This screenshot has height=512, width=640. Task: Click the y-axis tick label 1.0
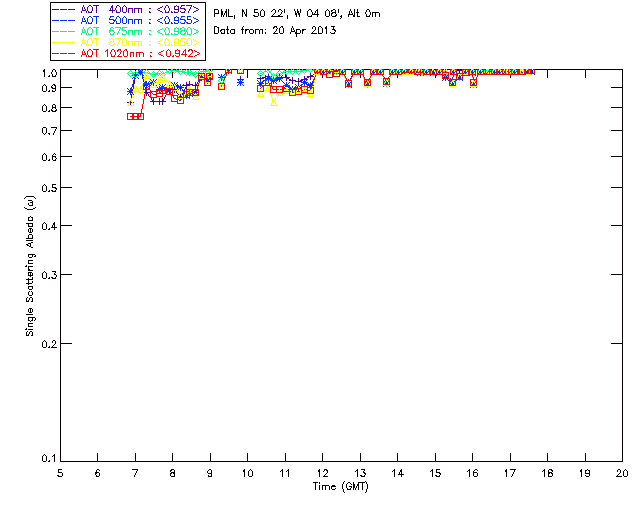49,73
